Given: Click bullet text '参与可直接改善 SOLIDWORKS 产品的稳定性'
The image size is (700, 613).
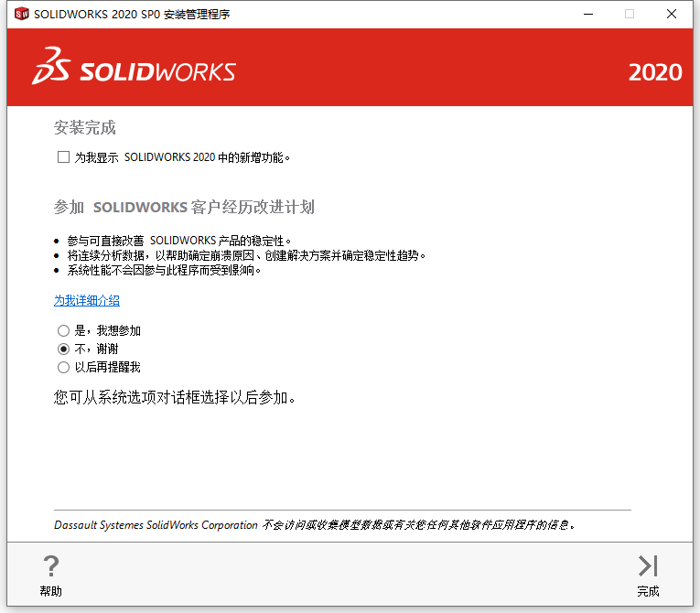Looking at the screenshot, I should click(179, 241).
